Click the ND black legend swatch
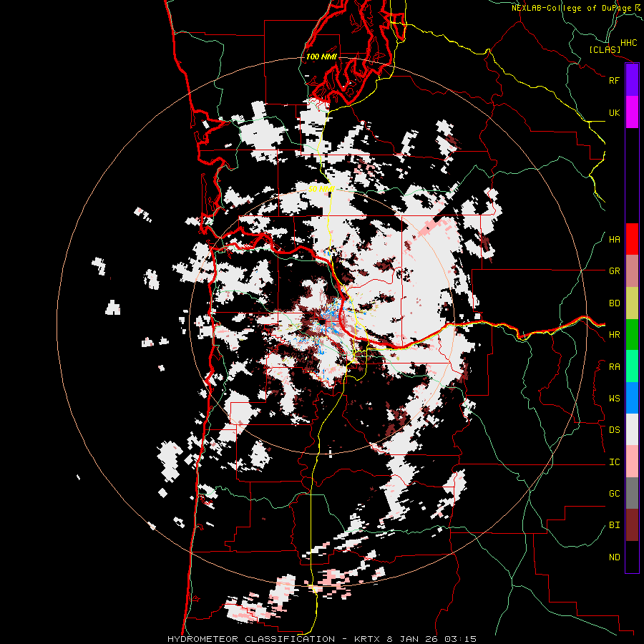 click(632, 557)
